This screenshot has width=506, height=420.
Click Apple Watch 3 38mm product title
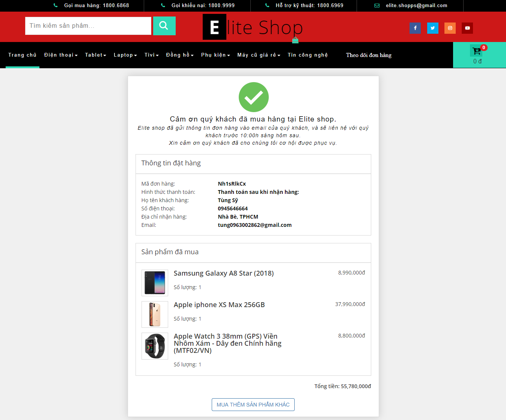coord(227,343)
